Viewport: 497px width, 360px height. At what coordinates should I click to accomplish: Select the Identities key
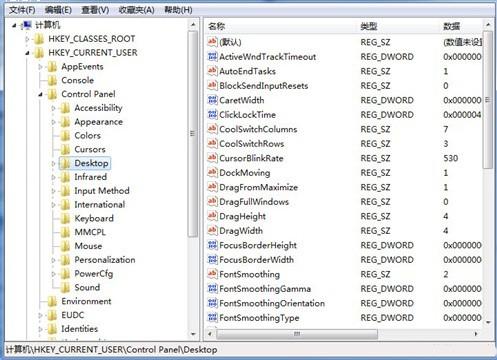(x=79, y=329)
